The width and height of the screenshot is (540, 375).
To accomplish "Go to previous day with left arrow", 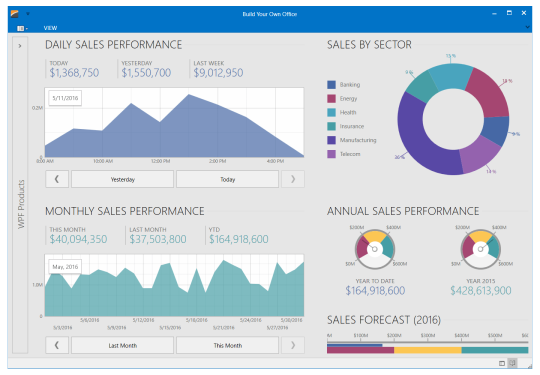I will pos(57,179).
